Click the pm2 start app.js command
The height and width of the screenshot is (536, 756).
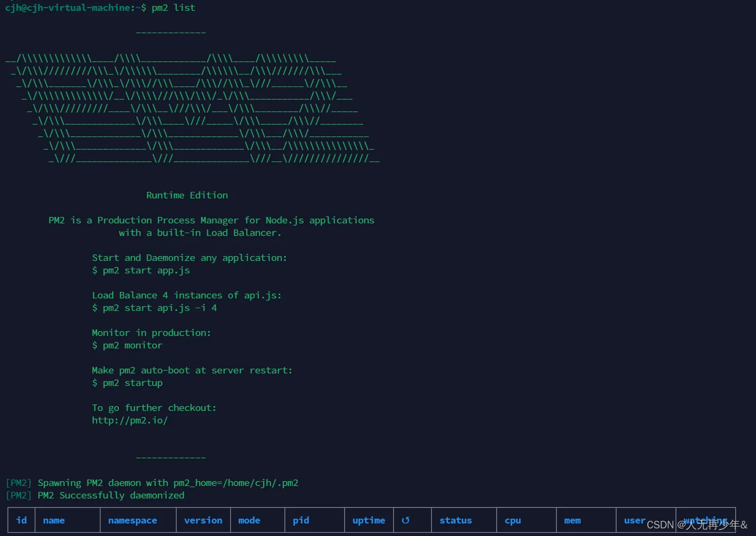[x=141, y=270]
